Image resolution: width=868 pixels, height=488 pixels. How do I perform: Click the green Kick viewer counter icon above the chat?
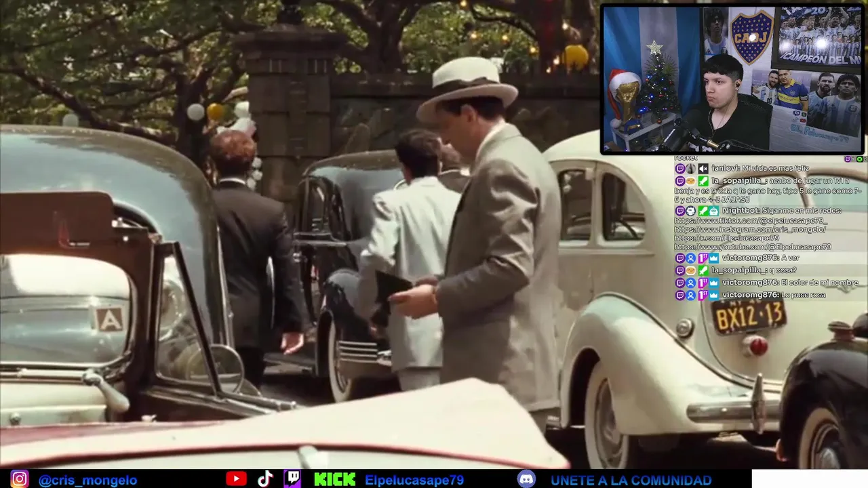point(859,159)
